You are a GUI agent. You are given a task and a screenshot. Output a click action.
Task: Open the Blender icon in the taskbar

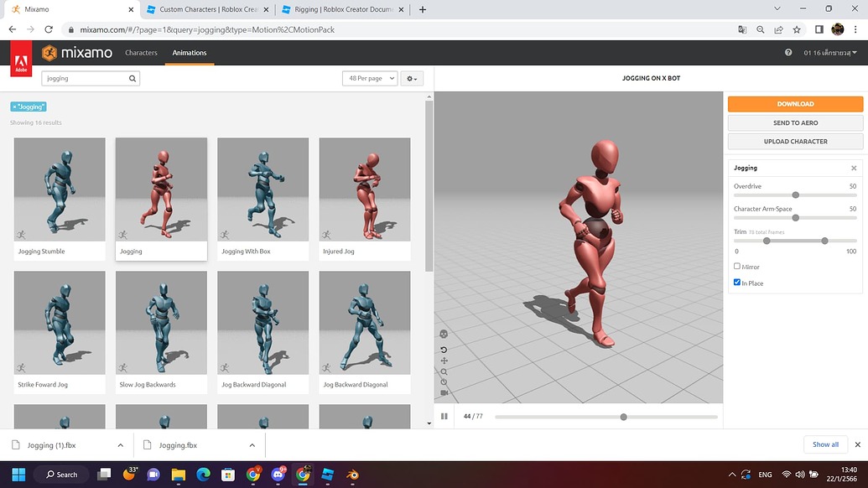(x=352, y=475)
